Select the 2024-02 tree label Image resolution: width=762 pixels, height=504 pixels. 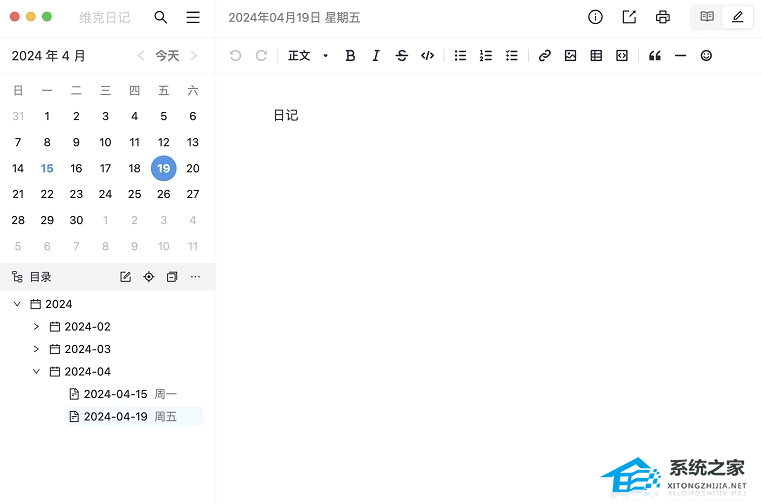pos(87,327)
